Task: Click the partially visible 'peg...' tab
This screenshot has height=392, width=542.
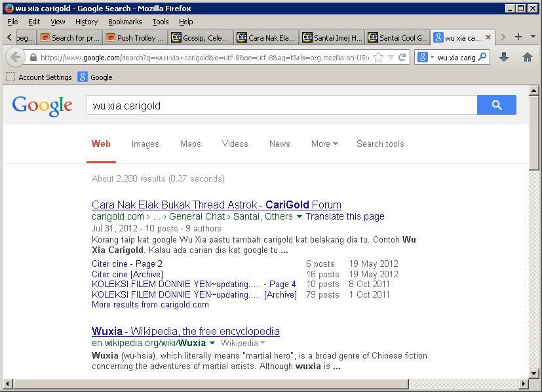Action: pyautogui.click(x=26, y=37)
